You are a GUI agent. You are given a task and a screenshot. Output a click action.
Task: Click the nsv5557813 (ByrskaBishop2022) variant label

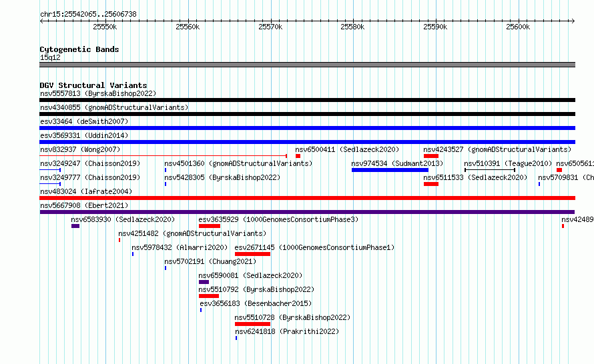click(x=98, y=93)
